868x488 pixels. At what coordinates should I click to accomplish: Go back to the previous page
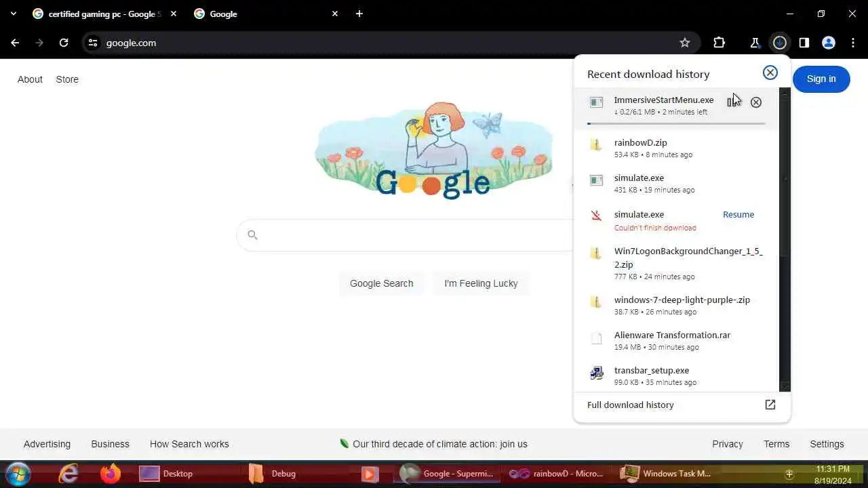pos(15,43)
